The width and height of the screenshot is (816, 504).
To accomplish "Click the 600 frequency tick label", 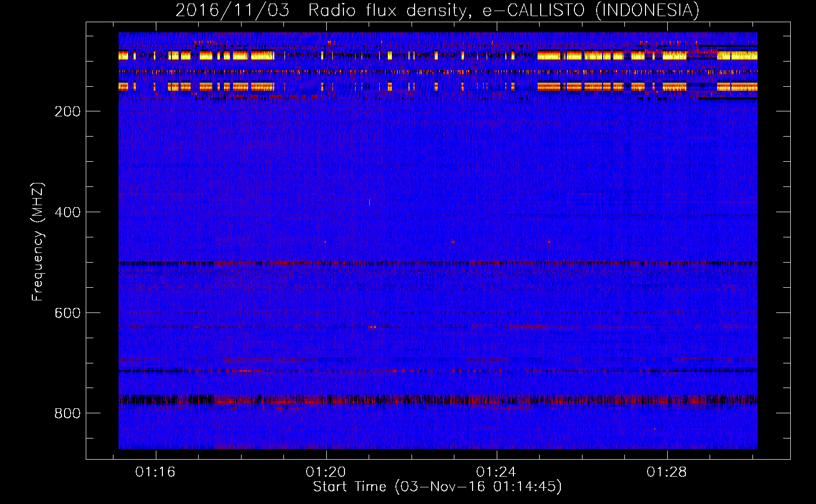I will point(68,313).
